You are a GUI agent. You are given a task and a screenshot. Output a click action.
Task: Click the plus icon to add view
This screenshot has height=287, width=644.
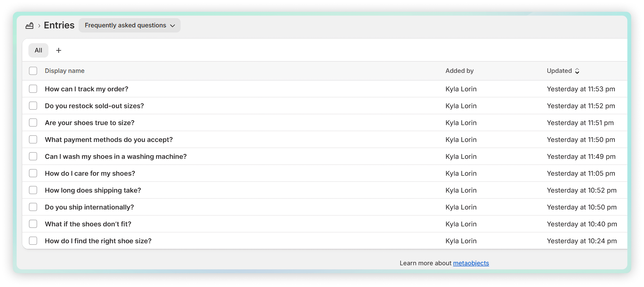(x=59, y=50)
